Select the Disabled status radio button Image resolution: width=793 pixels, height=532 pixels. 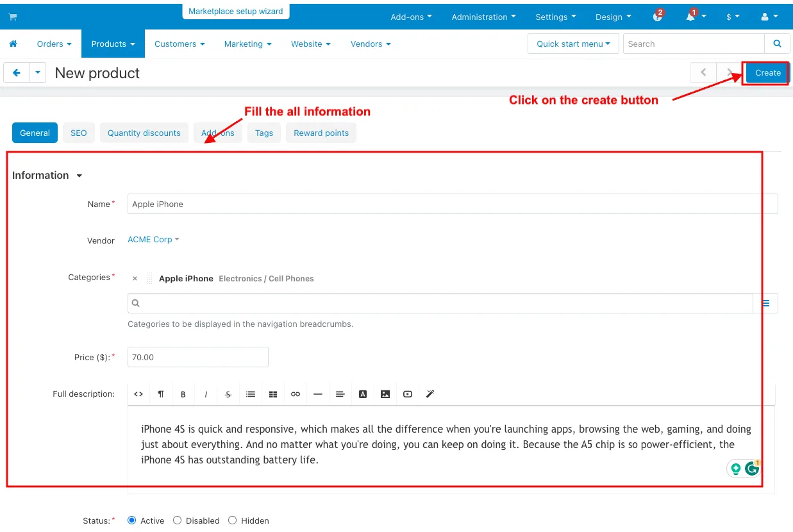178,520
